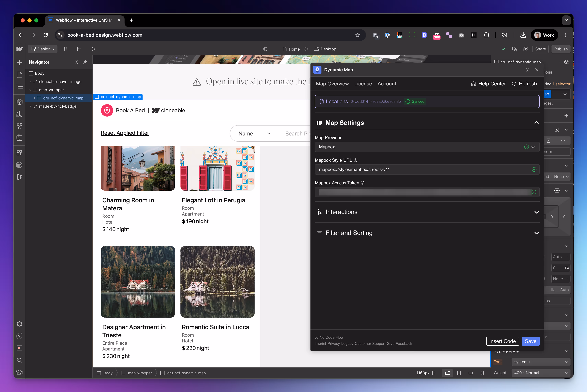Open the Finsweet {F icon in sidebar

point(20,177)
